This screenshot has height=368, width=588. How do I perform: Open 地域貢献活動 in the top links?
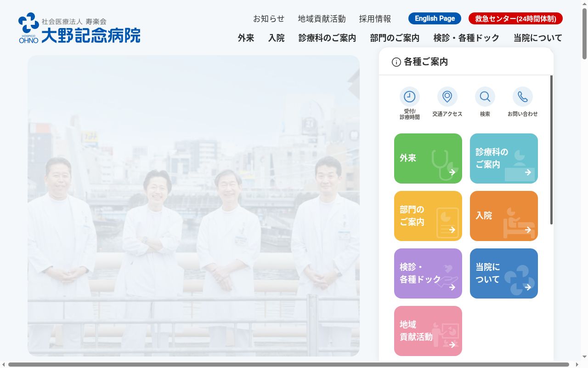point(322,19)
